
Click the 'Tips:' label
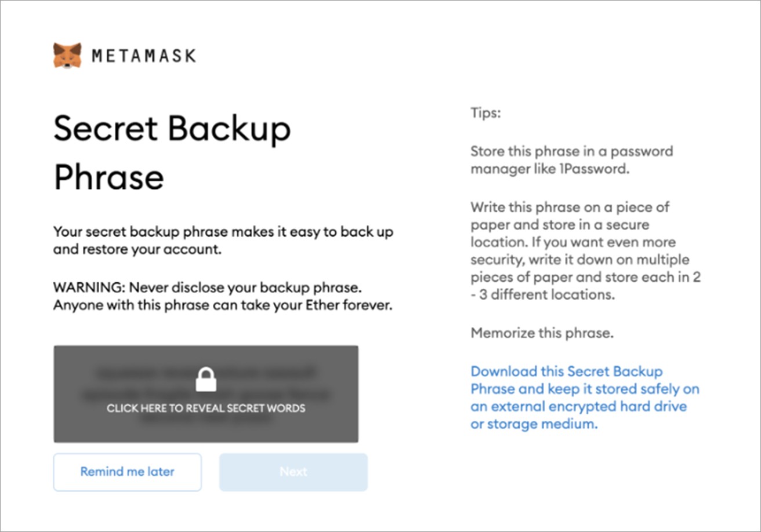485,113
